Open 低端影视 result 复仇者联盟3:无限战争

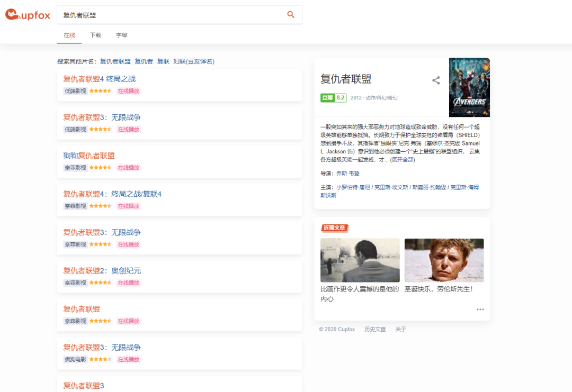[102, 117]
